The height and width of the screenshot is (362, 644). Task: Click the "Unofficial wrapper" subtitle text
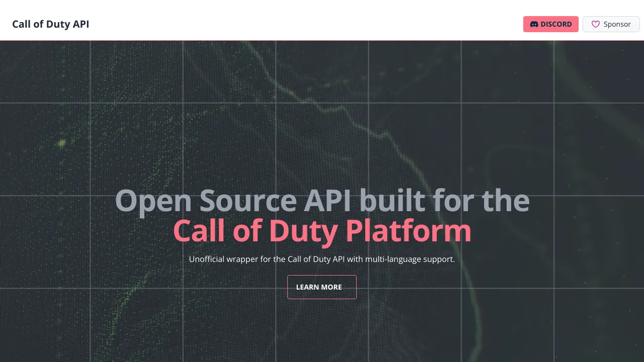point(322,259)
